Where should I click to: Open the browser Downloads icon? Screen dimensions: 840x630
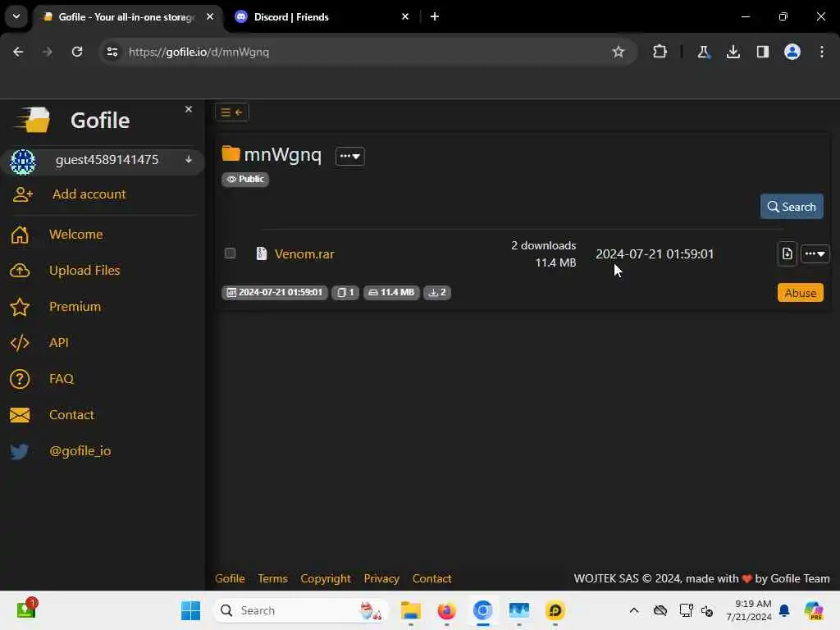pyautogui.click(x=733, y=52)
